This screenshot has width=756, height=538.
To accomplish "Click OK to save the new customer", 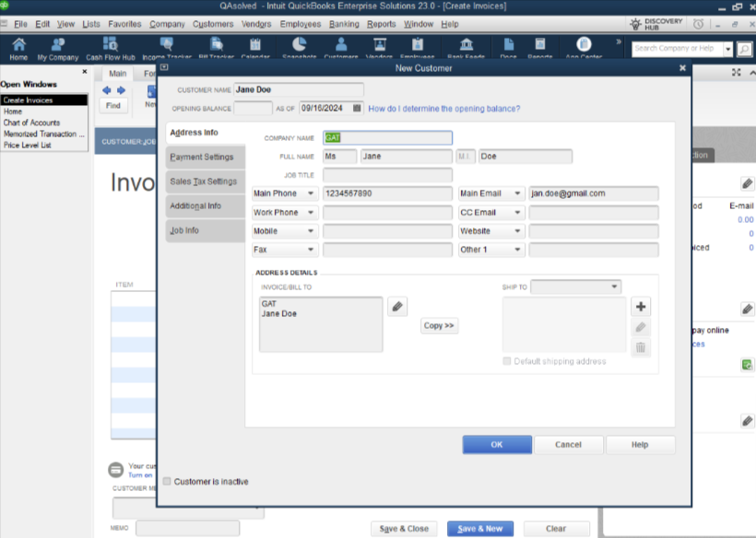I will click(x=497, y=444).
